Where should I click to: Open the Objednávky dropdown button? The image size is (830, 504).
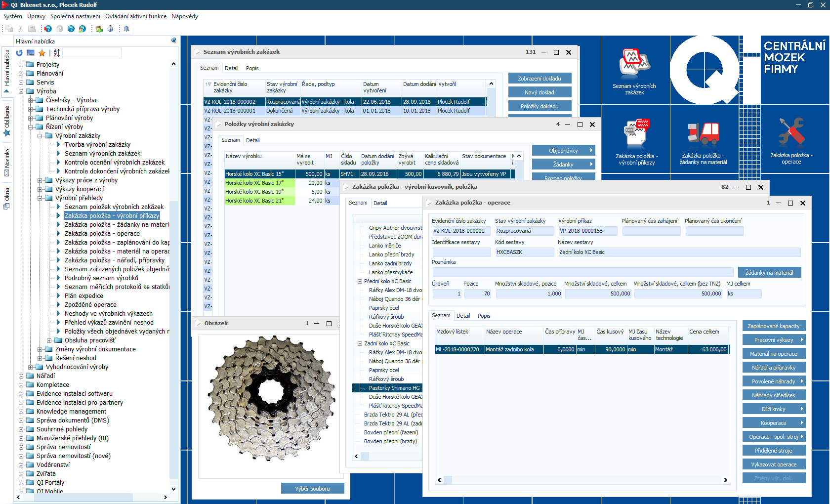coord(563,151)
